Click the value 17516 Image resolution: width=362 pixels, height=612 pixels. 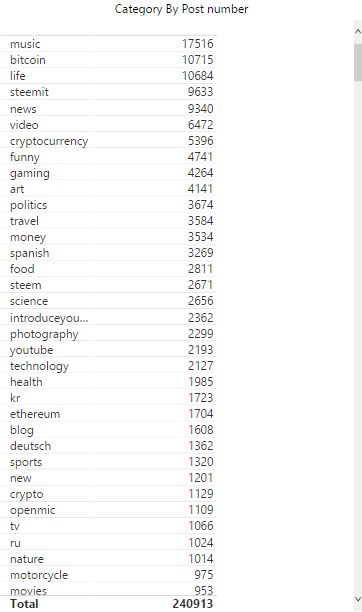(x=198, y=44)
